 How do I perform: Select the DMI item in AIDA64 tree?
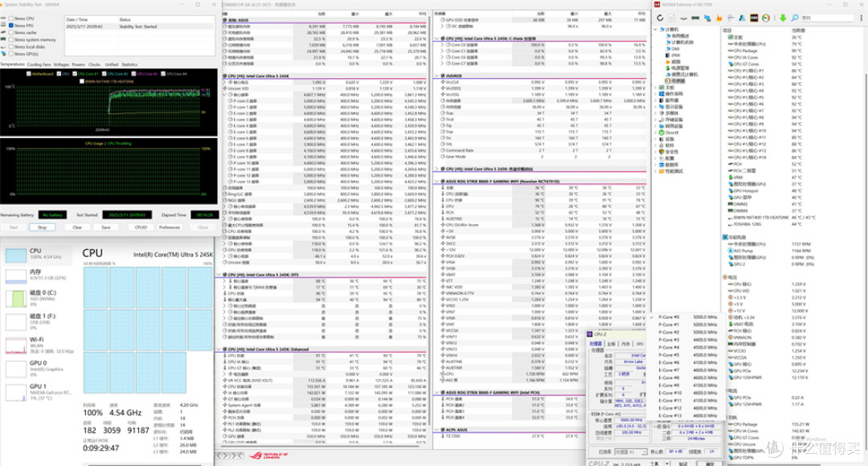click(x=671, y=49)
